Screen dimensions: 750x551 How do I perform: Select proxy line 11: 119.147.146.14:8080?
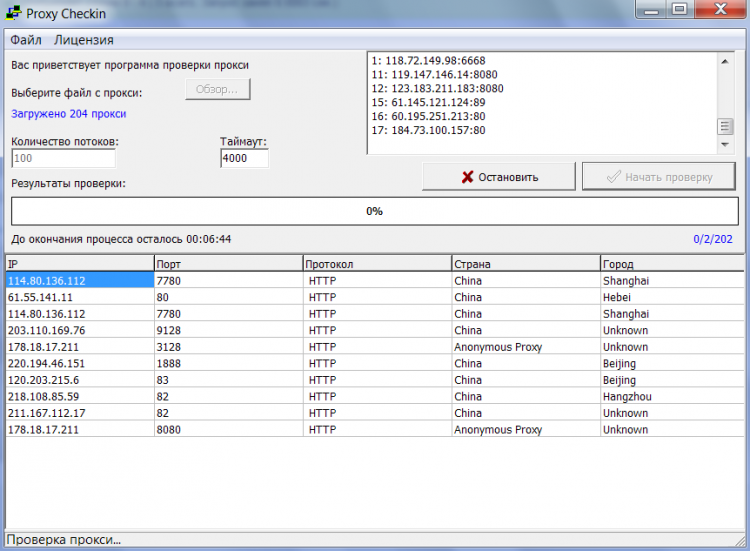click(x=434, y=75)
